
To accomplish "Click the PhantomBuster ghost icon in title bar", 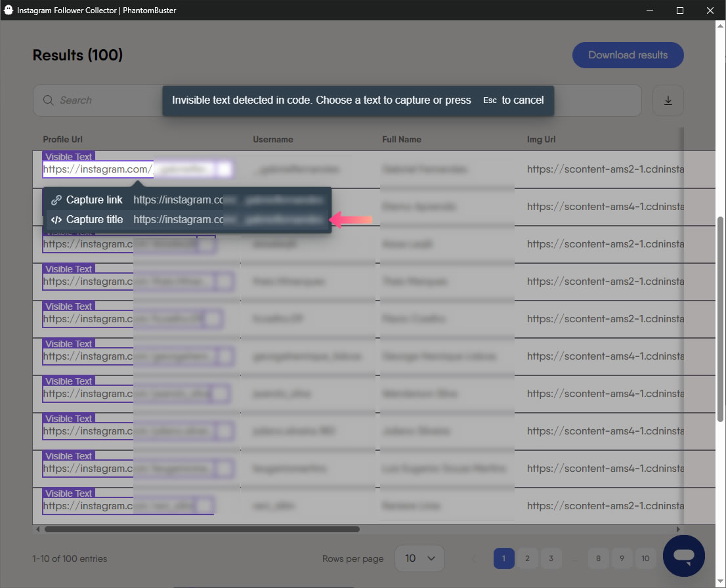I will tap(9, 10).
